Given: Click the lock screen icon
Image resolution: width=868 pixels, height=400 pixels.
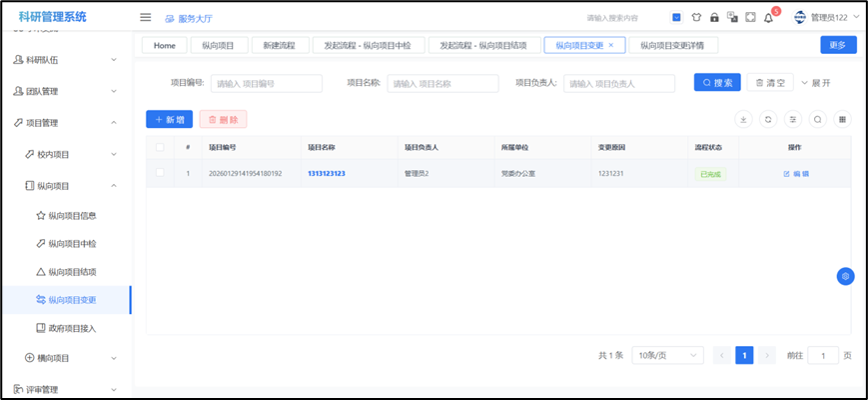Looking at the screenshot, I should point(714,18).
